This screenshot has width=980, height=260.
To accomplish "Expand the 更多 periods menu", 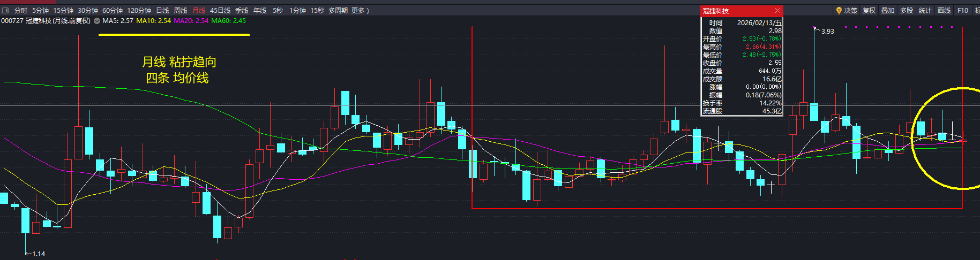I will click(360, 10).
